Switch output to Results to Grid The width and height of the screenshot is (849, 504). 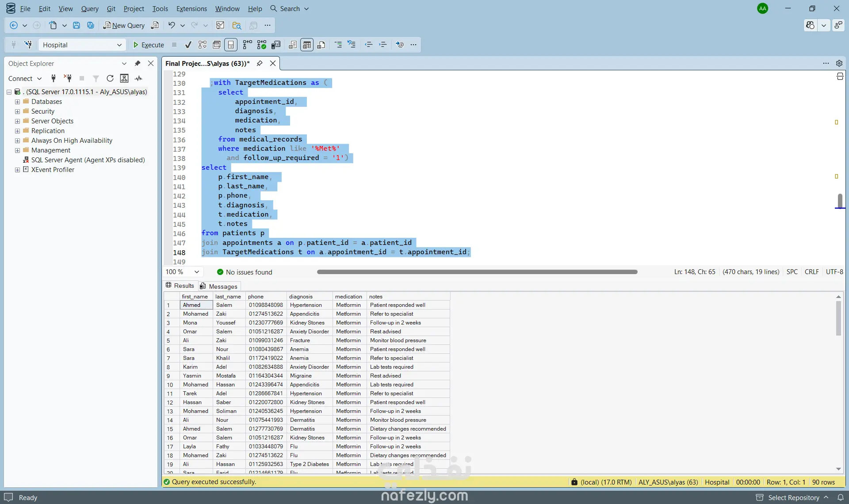point(307,45)
